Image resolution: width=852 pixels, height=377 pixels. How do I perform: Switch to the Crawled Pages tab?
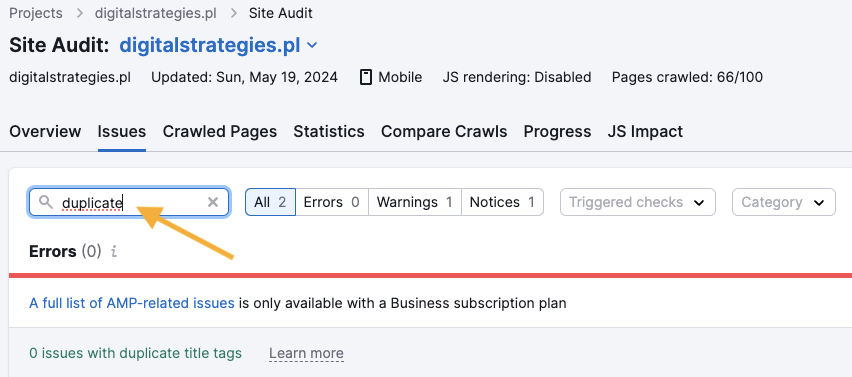[220, 131]
